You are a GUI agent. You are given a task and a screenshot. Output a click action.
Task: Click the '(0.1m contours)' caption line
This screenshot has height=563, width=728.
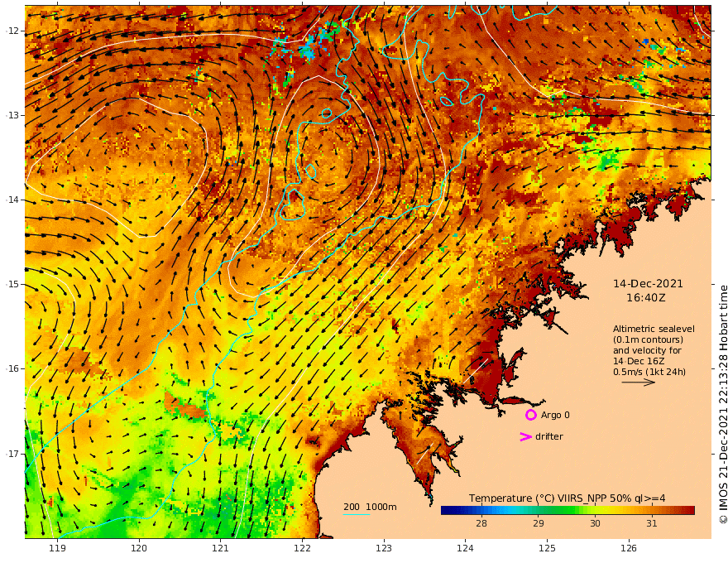click(x=648, y=340)
